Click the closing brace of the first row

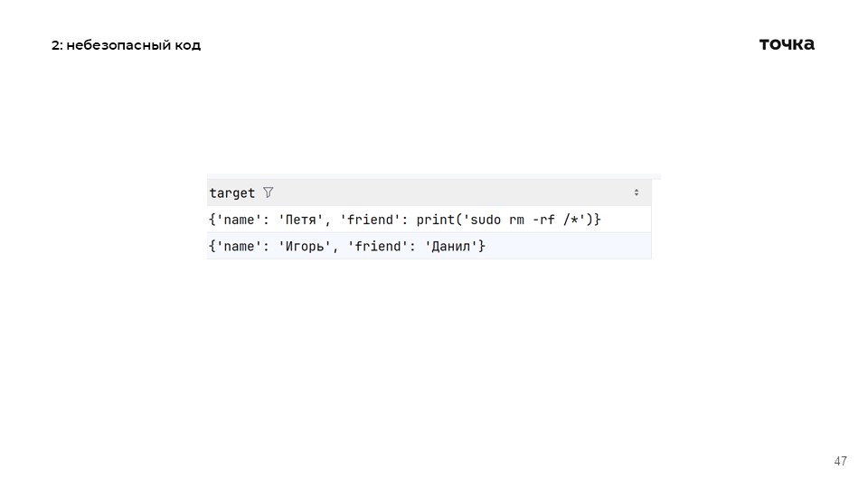coord(598,220)
